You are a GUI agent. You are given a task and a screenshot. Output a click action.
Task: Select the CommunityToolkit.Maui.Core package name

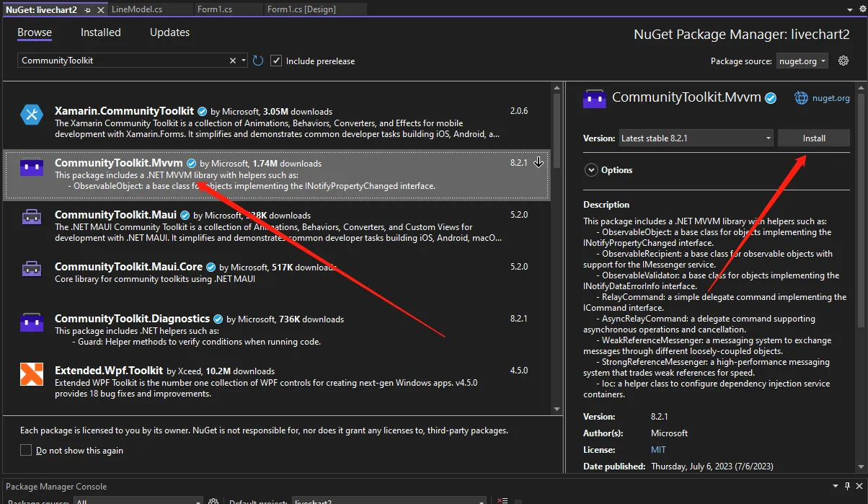click(128, 267)
